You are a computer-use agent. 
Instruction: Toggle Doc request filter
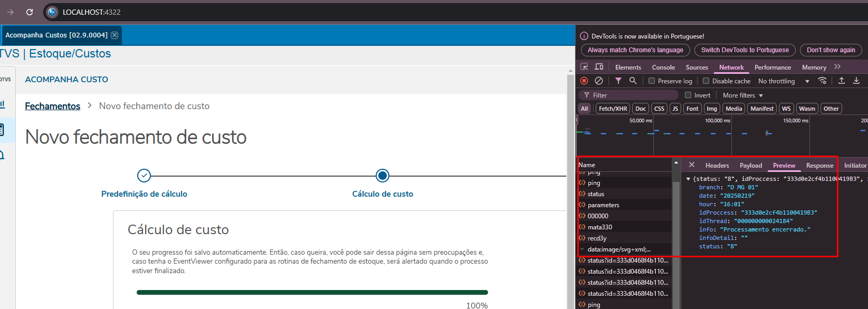pos(641,109)
